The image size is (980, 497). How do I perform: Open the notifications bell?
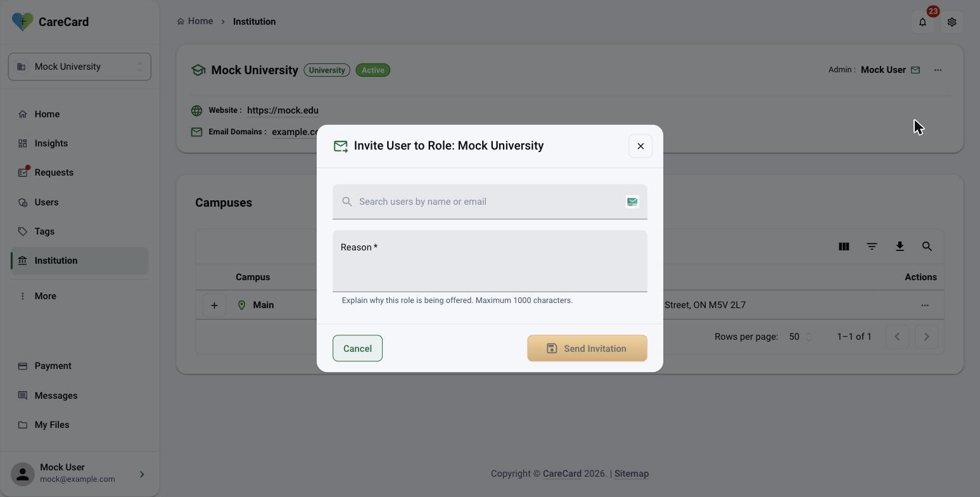(x=922, y=22)
